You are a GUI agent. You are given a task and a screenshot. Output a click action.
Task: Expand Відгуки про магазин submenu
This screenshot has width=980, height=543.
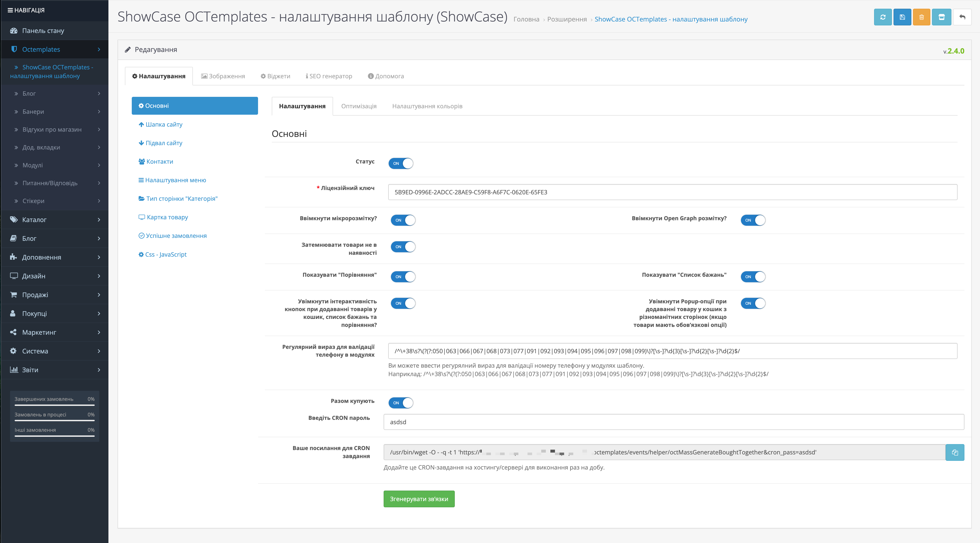point(99,130)
